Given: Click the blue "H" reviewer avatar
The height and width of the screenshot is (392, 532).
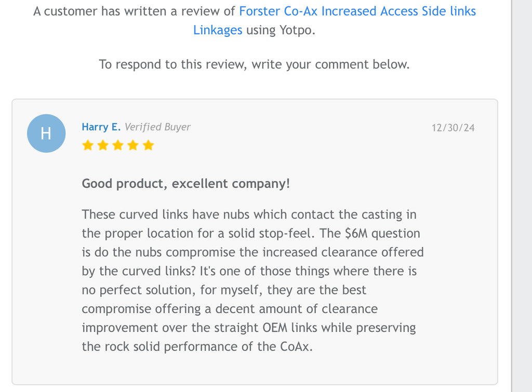Looking at the screenshot, I should [46, 133].
